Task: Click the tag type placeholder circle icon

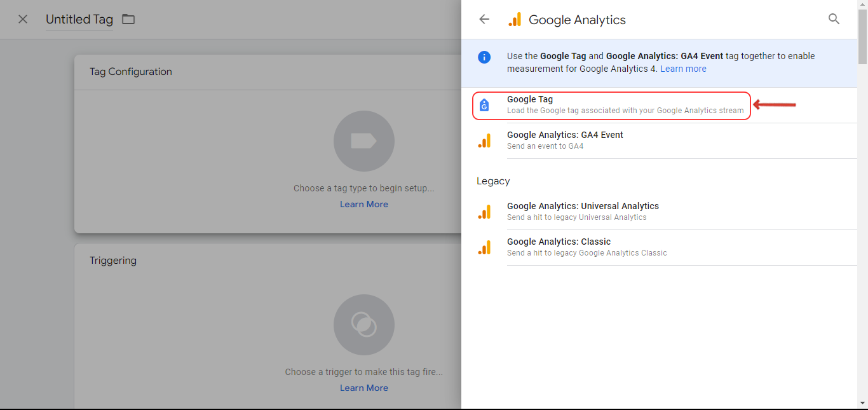Action: [364, 141]
